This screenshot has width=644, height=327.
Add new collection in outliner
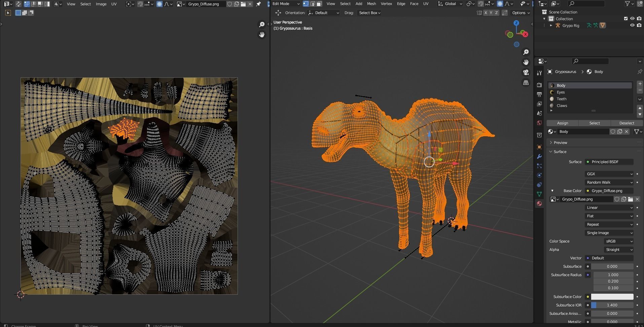tap(639, 4)
